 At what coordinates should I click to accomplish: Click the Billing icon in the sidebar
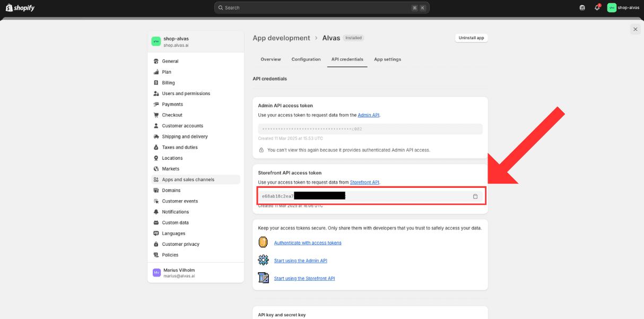click(x=156, y=83)
